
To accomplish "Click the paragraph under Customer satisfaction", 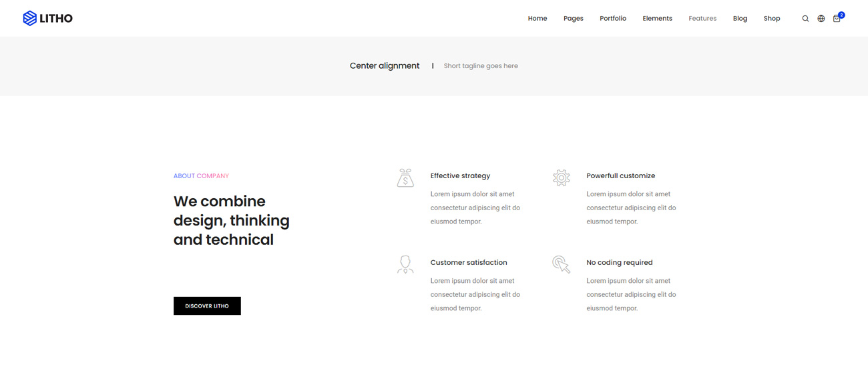I will click(475, 294).
